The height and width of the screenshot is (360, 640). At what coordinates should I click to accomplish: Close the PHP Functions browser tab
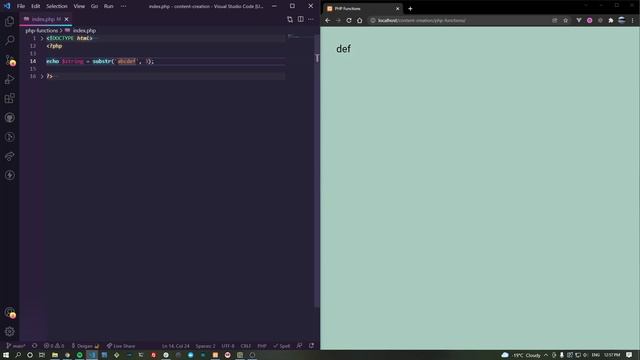pyautogui.click(x=398, y=9)
